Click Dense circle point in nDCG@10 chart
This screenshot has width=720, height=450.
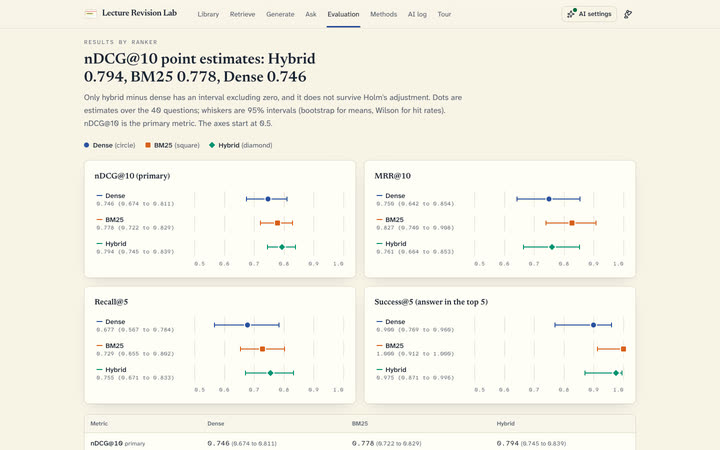[268, 199]
